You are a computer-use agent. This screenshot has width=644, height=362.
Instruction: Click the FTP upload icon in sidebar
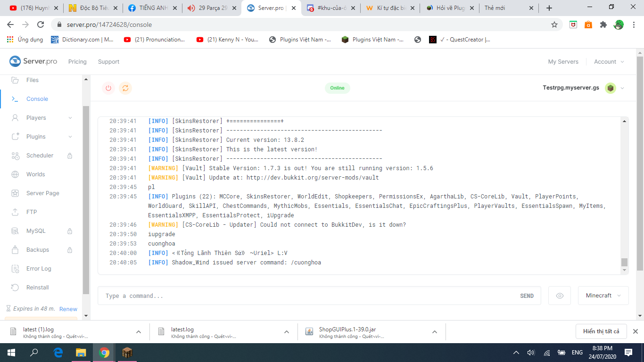coord(15,212)
